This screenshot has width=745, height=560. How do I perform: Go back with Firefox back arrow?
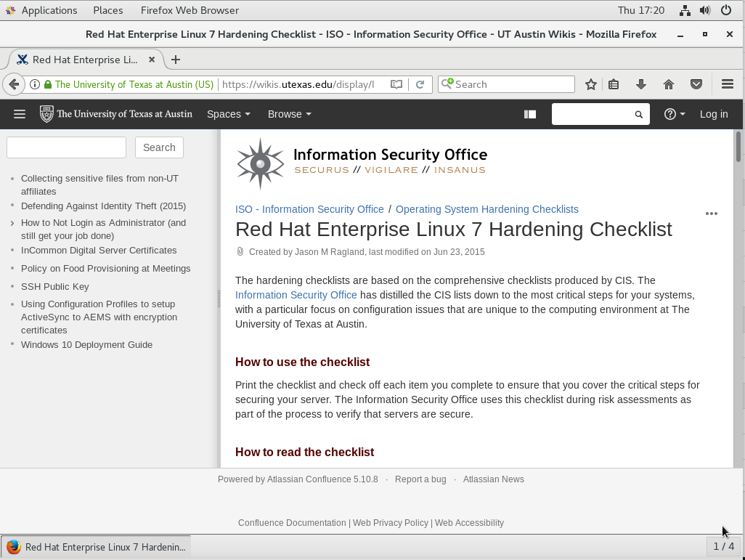pos(14,85)
